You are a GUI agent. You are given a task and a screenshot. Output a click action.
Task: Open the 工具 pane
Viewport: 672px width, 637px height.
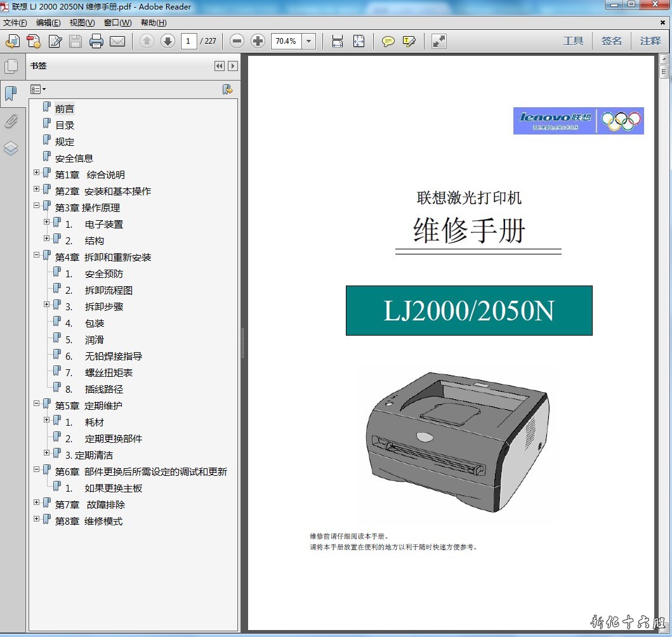tap(573, 41)
